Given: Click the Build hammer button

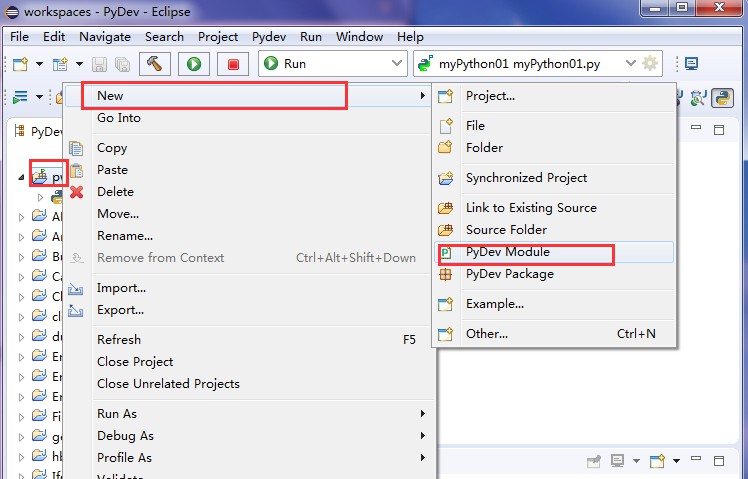Looking at the screenshot, I should (x=155, y=63).
